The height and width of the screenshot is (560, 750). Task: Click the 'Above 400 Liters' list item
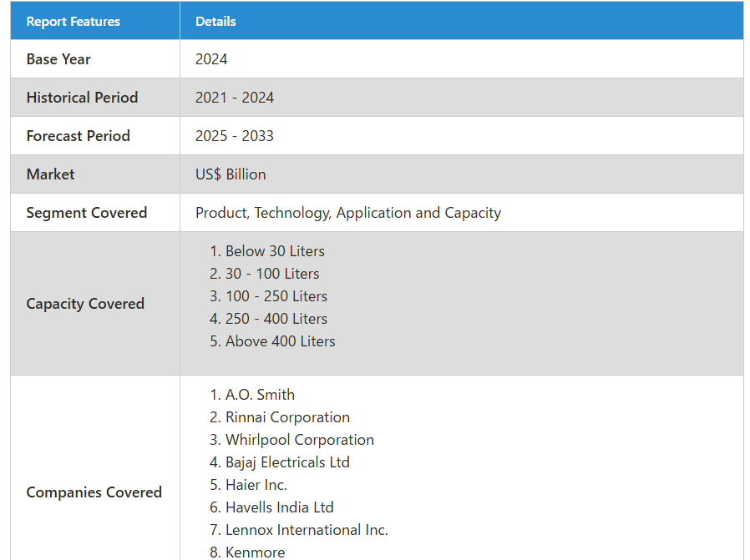pyautogui.click(x=281, y=341)
